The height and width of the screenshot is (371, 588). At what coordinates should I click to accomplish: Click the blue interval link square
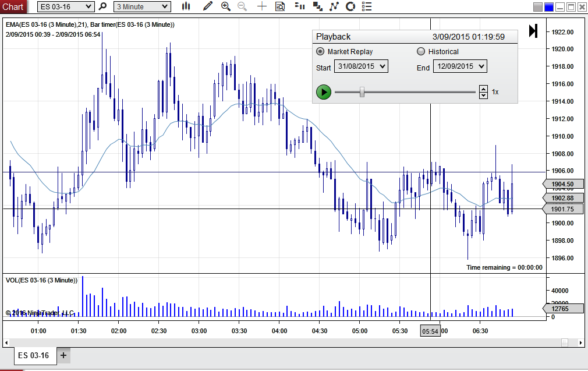549,7
